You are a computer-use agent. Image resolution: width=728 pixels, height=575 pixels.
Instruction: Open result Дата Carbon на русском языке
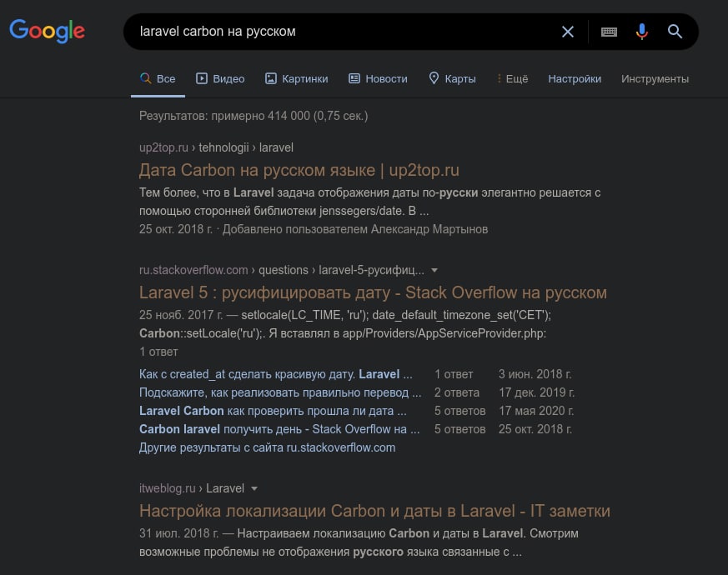[299, 170]
